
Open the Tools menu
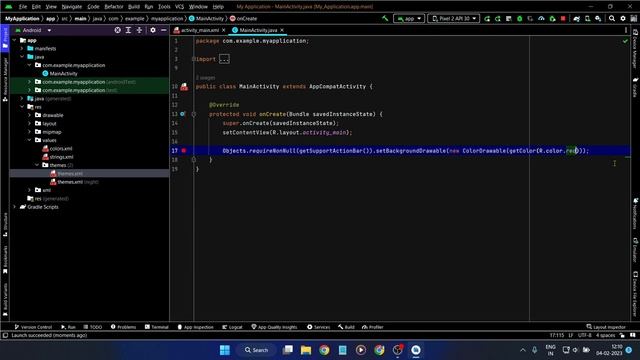coord(164,7)
